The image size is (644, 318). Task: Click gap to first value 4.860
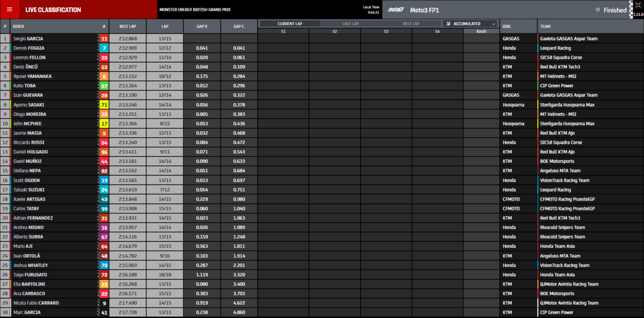coord(239,312)
